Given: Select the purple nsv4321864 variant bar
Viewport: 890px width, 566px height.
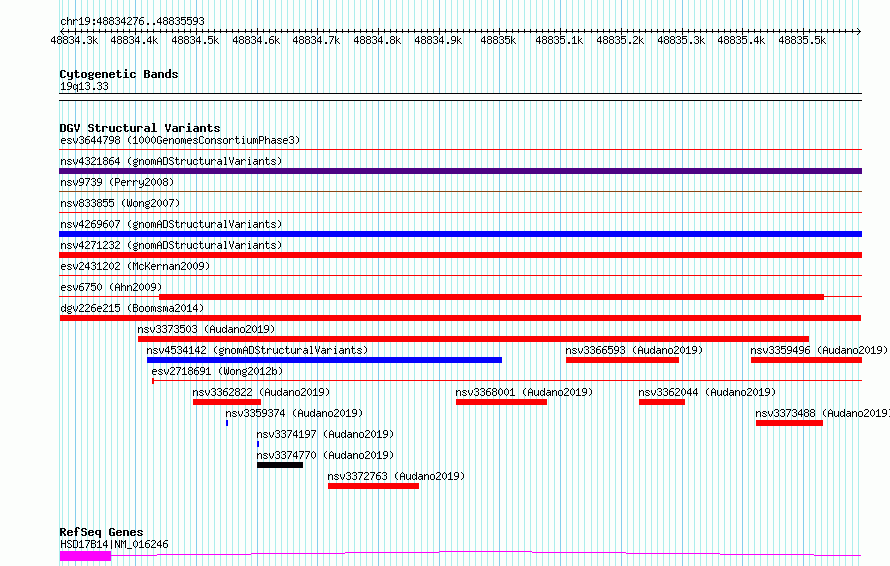Looking at the screenshot, I should point(460,171).
